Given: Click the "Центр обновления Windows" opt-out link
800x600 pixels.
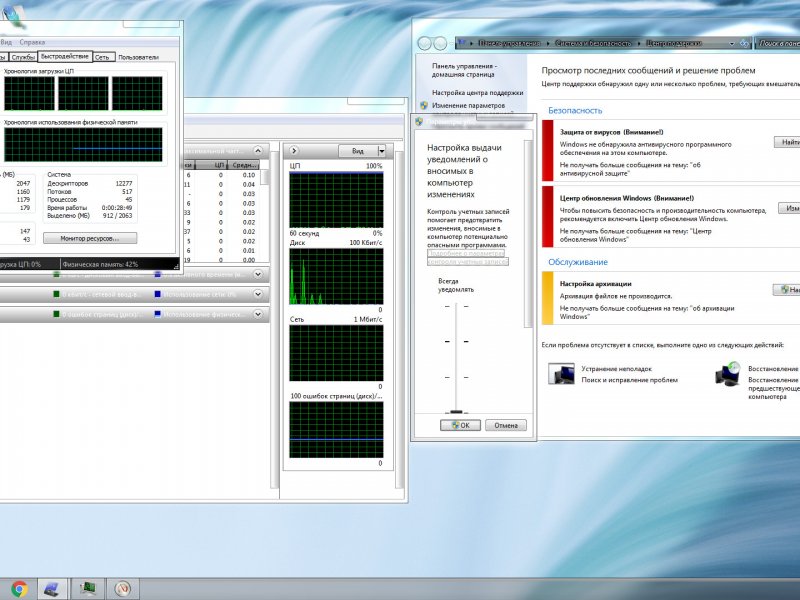Looking at the screenshot, I should [635, 235].
